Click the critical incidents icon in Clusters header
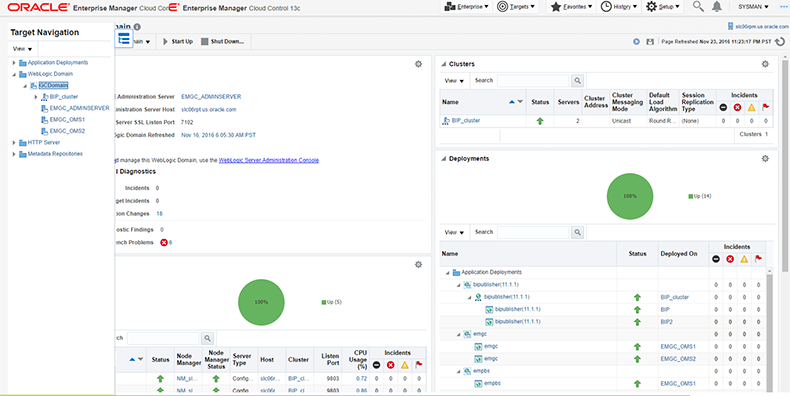The image size is (790, 396). [737, 107]
